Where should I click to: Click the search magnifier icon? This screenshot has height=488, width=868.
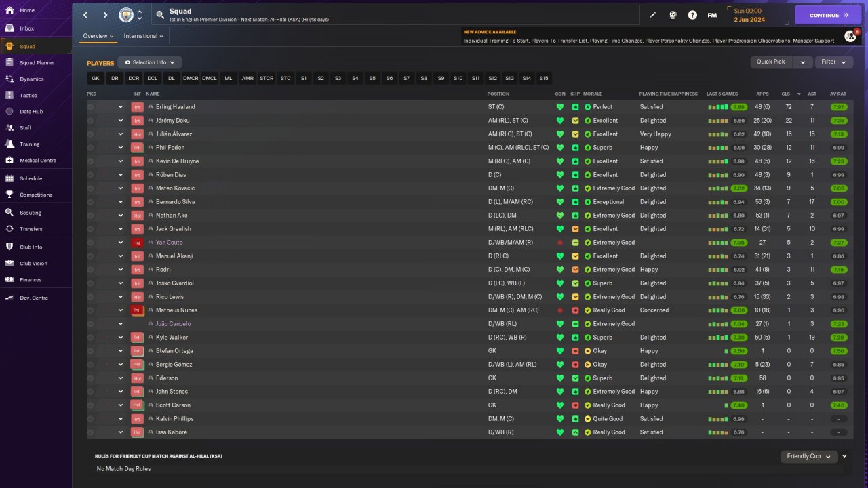click(160, 14)
